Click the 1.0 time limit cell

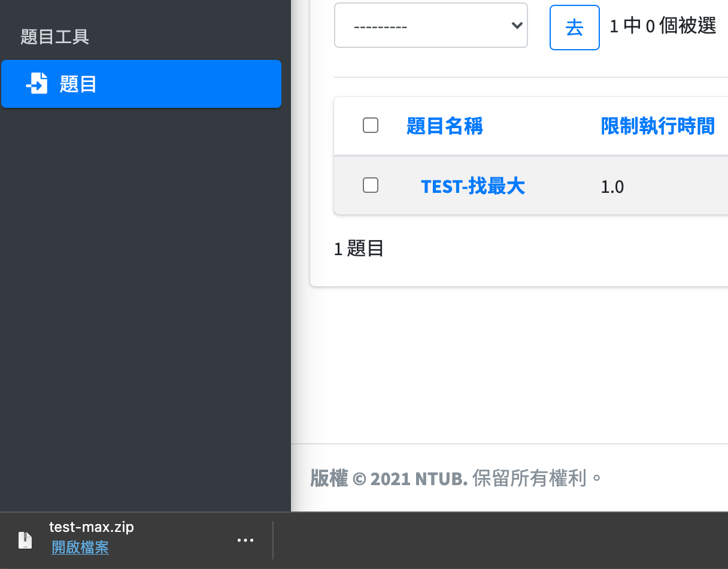[x=612, y=187]
